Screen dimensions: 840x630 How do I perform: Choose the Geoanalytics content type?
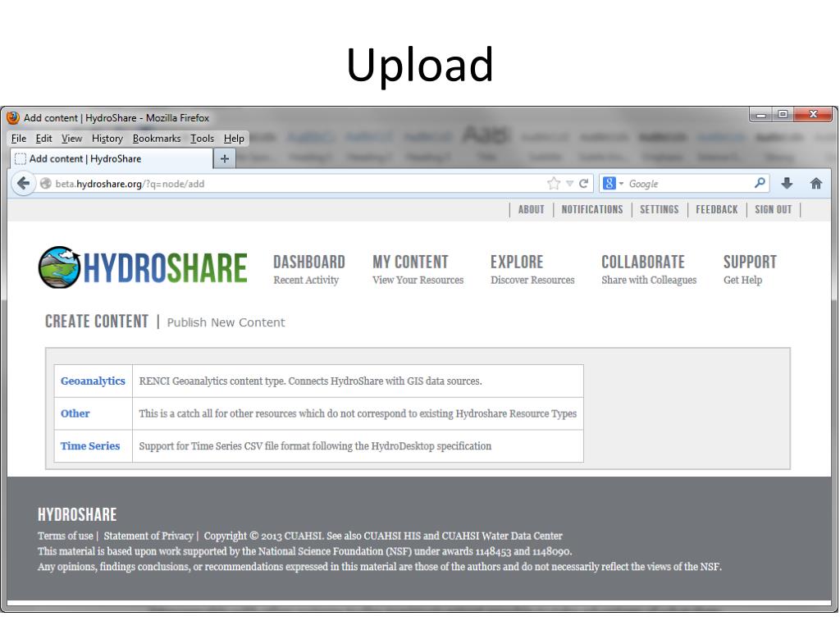click(x=93, y=381)
